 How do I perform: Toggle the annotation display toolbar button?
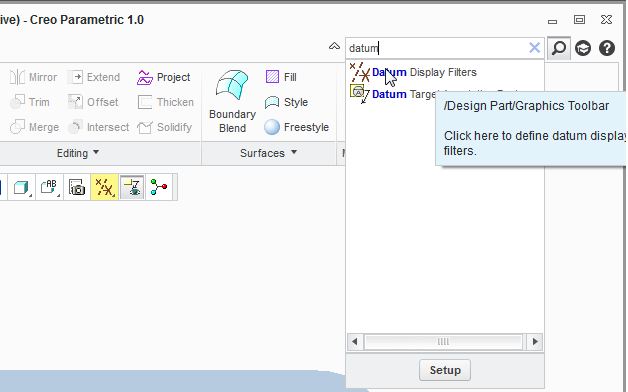[x=132, y=187]
